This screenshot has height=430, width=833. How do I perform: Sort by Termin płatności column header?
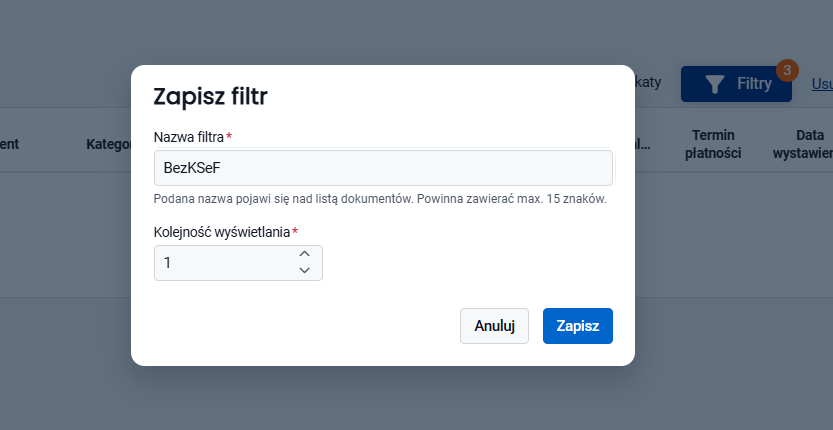click(x=712, y=144)
